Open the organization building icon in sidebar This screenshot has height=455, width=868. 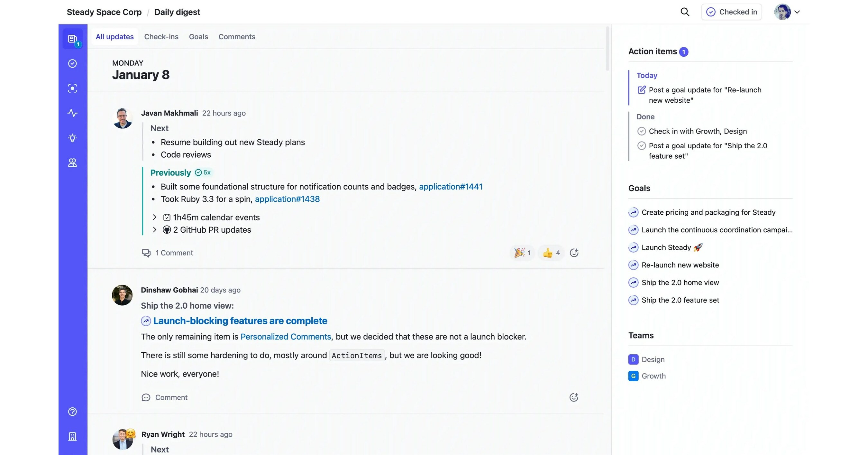click(x=72, y=436)
